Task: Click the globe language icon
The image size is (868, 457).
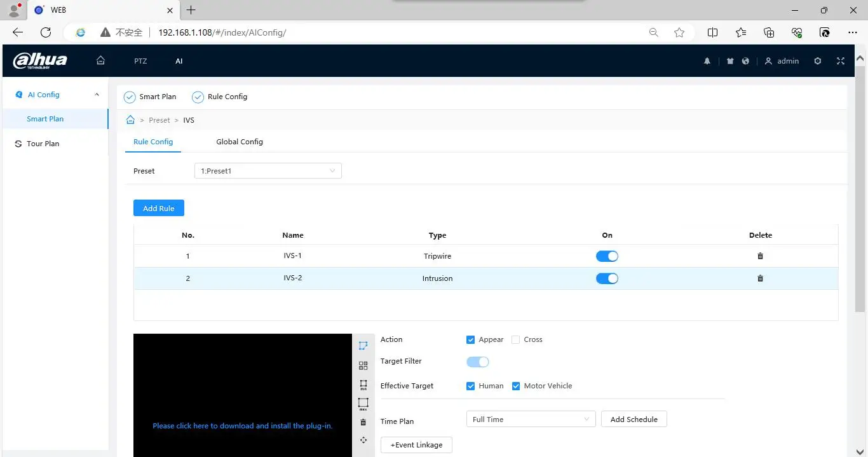Action: pos(745,61)
